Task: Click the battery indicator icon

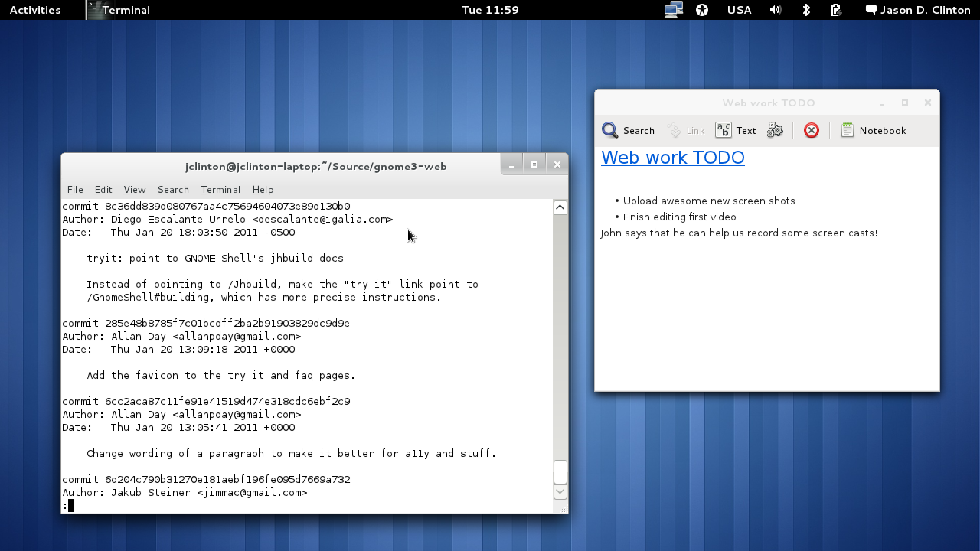Action: (836, 10)
